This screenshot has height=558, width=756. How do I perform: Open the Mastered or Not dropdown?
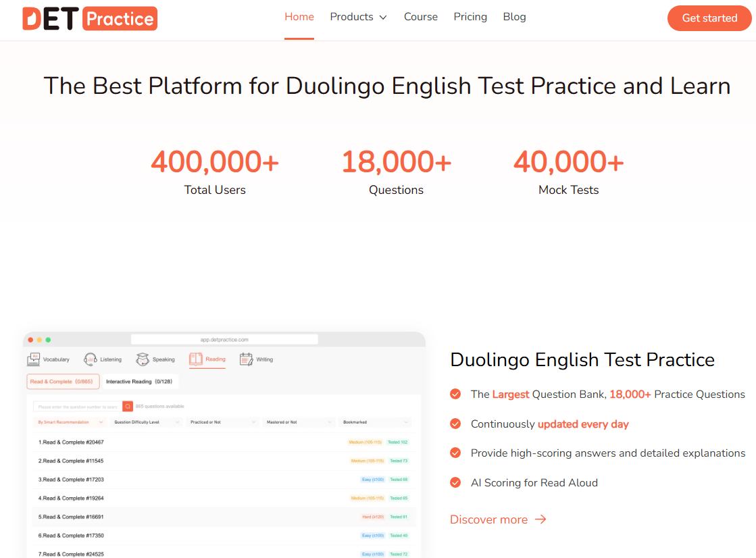(x=299, y=422)
